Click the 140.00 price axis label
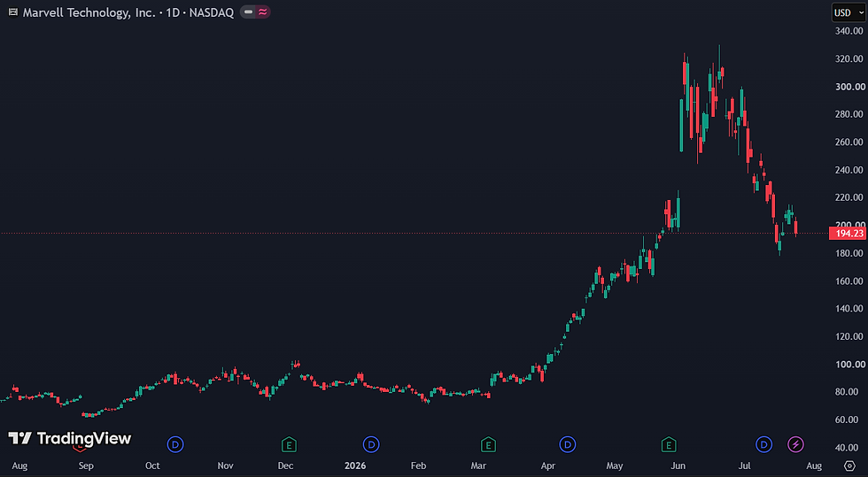The image size is (868, 477). click(x=849, y=308)
